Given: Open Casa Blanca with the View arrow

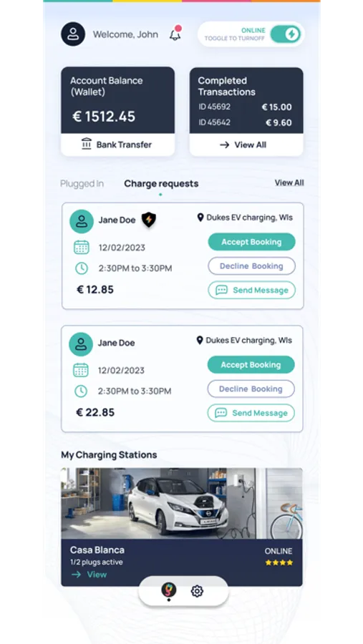Looking at the screenshot, I should [89, 574].
